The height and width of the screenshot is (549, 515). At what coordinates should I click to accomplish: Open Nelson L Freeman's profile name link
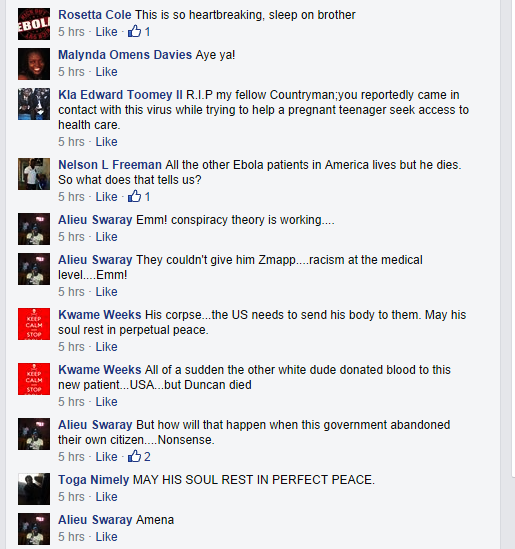[x=110, y=165]
